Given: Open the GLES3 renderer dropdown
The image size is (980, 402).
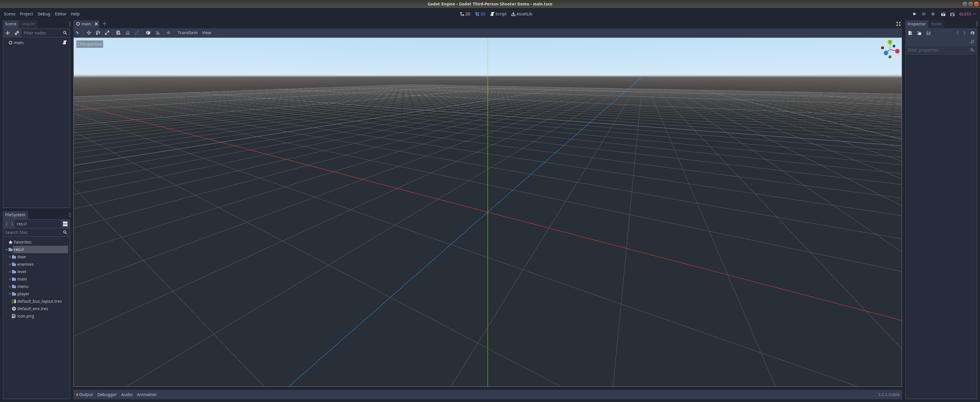Looking at the screenshot, I should (967, 14).
